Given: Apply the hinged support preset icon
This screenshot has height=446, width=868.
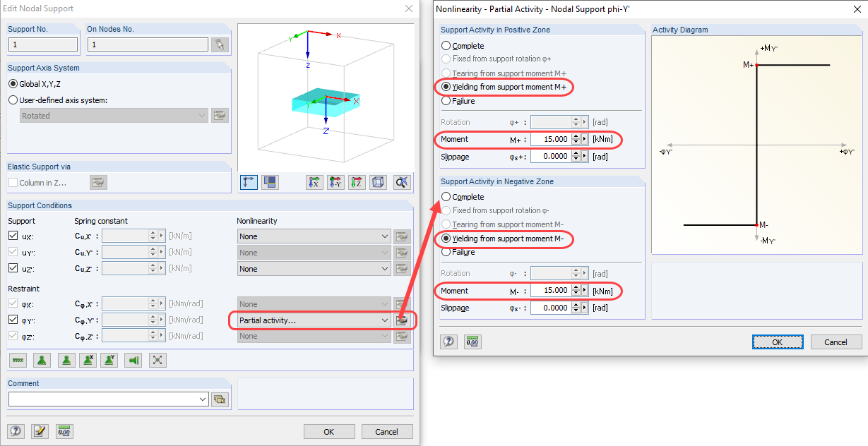Looking at the screenshot, I should pyautogui.click(x=42, y=361).
